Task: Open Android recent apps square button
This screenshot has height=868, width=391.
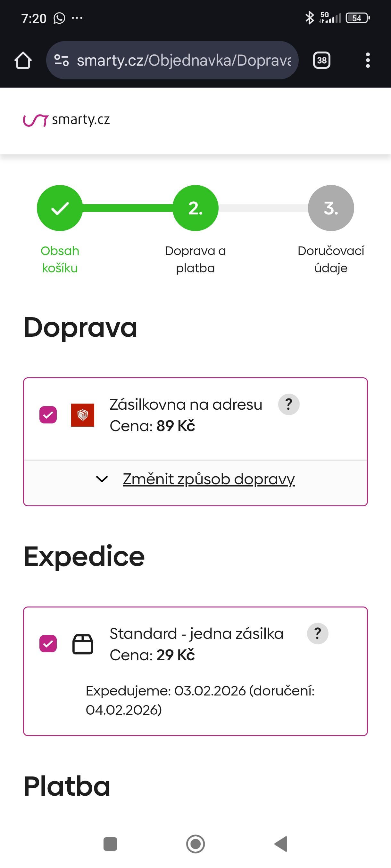Action: pyautogui.click(x=110, y=844)
